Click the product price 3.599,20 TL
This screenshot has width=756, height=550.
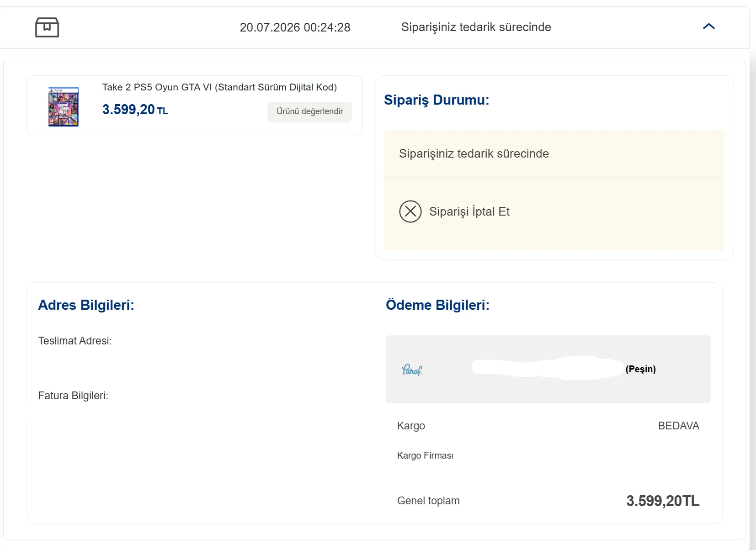(x=135, y=110)
